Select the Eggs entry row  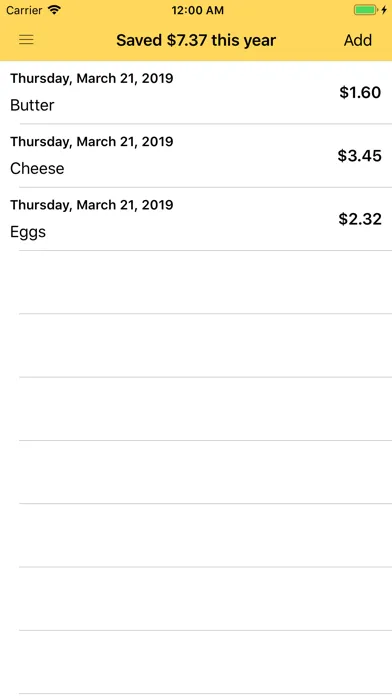[196, 219]
